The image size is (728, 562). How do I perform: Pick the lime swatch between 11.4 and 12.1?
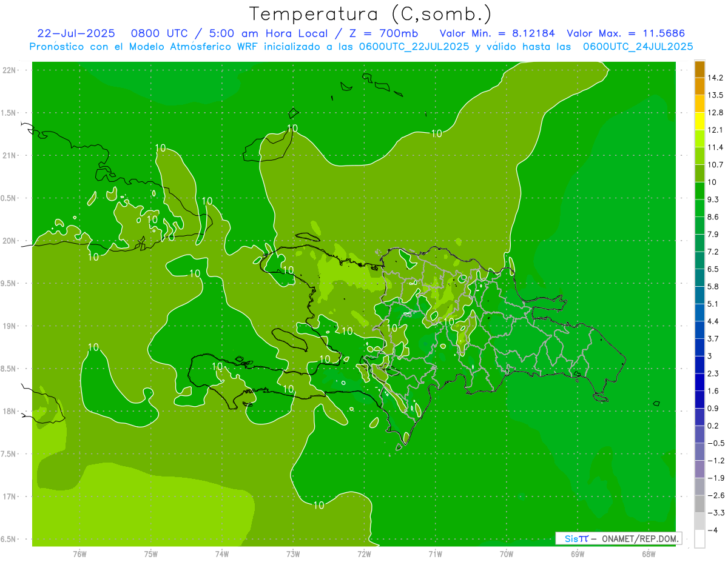point(699,138)
